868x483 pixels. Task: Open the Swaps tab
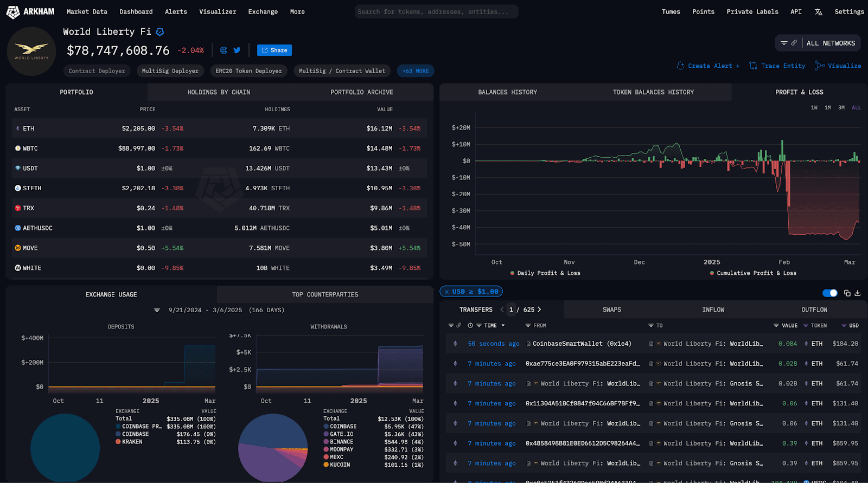pos(611,310)
